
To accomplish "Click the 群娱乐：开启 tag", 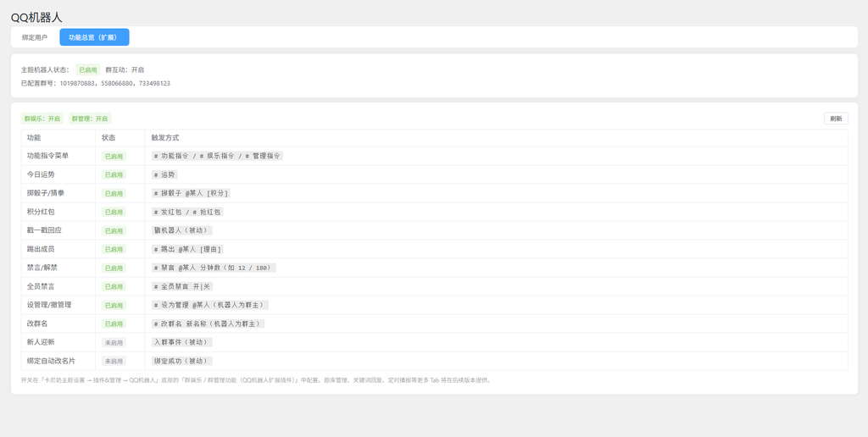I will point(42,119).
